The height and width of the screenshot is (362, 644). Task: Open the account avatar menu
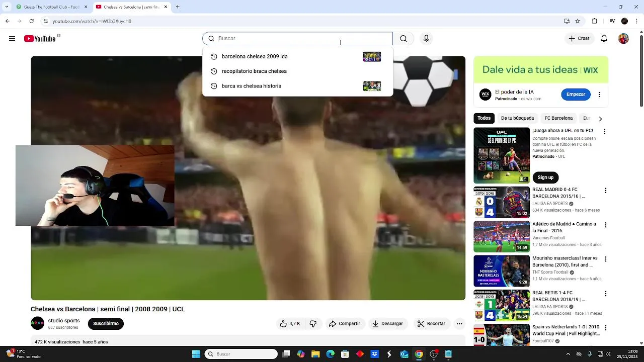pos(623,39)
